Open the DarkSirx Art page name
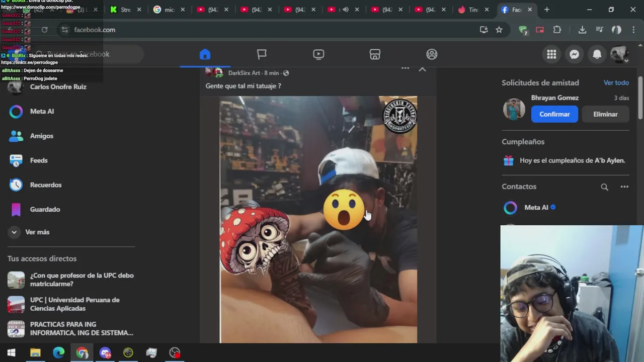Screen dimensions: 644x362 coord(244,73)
